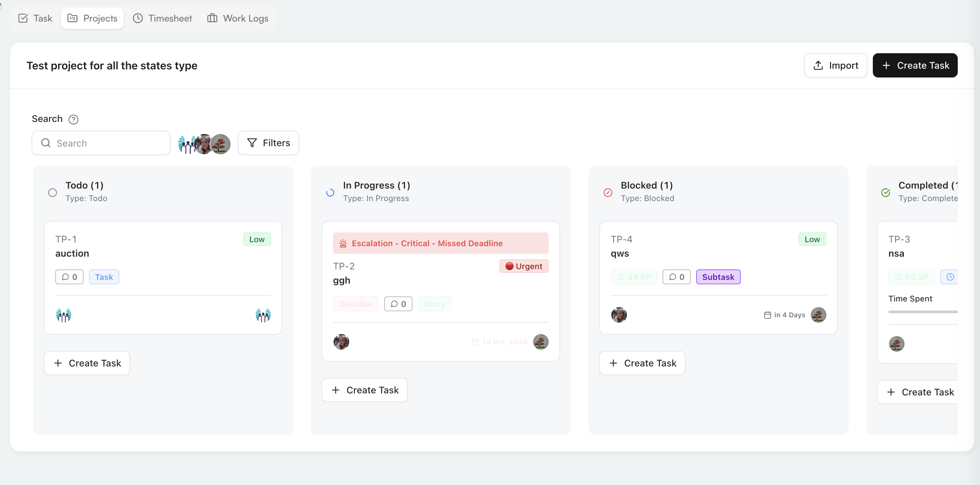Open comments count on TP-4 card
Image resolution: width=980 pixels, height=485 pixels.
676,277
